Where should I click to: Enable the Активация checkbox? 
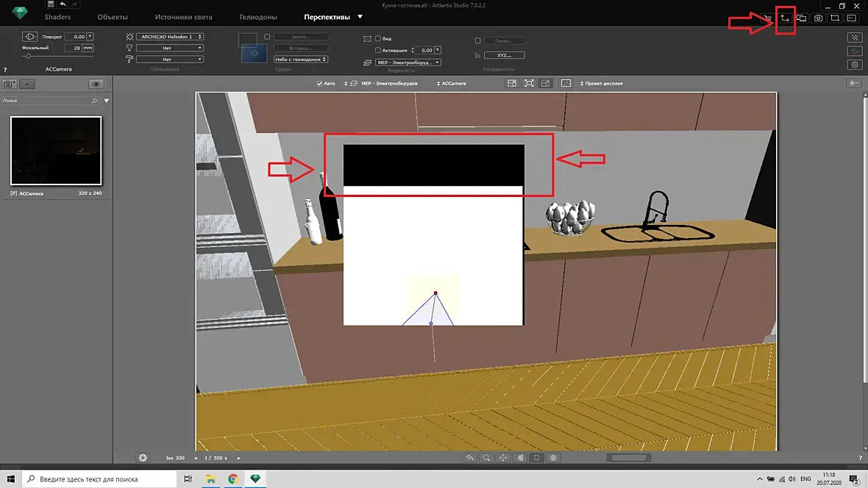click(378, 51)
